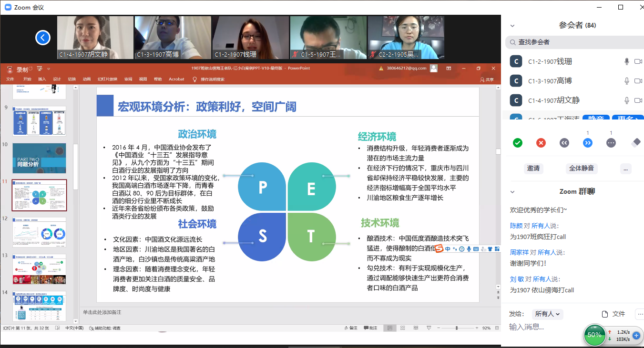
Task: Click the 辅助功能: 调查 accessibility status
Action: [x=104, y=328]
